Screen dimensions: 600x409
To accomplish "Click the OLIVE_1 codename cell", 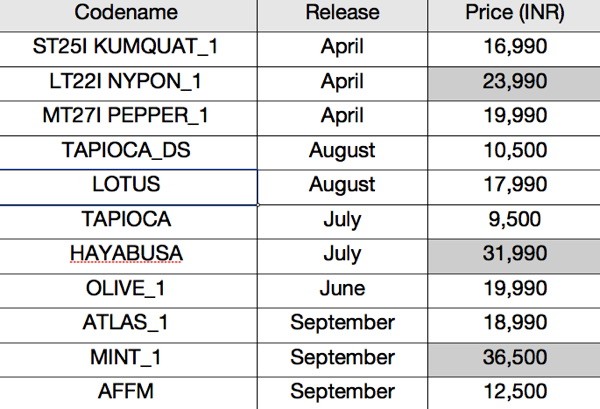I will (128, 291).
